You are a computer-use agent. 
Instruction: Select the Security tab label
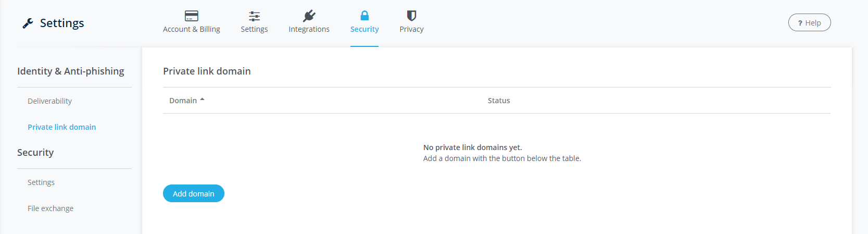pos(364,29)
